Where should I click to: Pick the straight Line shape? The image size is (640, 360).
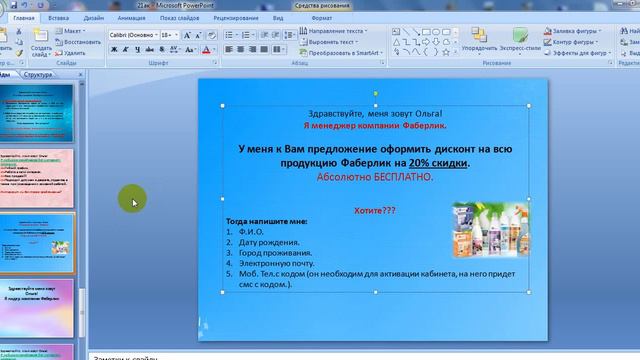tap(406, 31)
